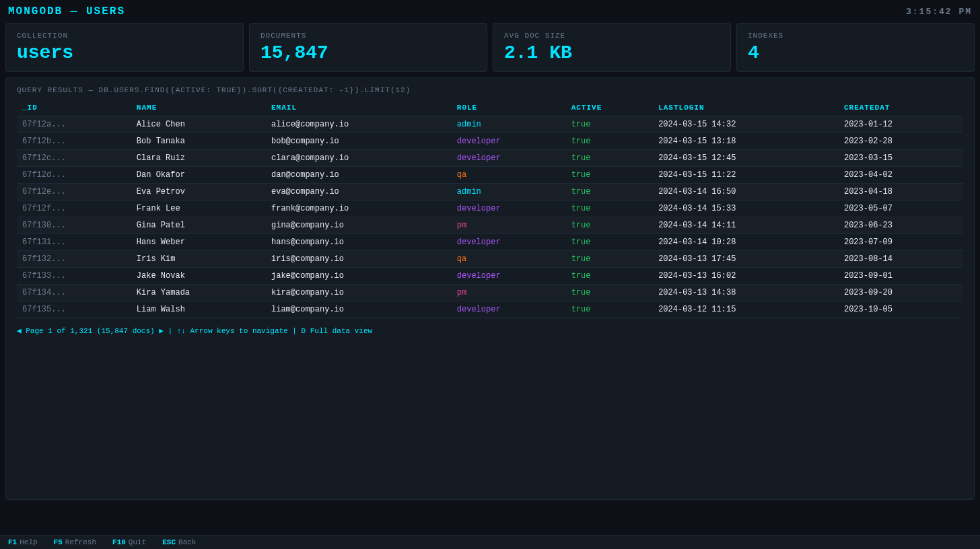980x549 pixels.
Task: Click the next page arrow in pagination
Action: (162, 331)
